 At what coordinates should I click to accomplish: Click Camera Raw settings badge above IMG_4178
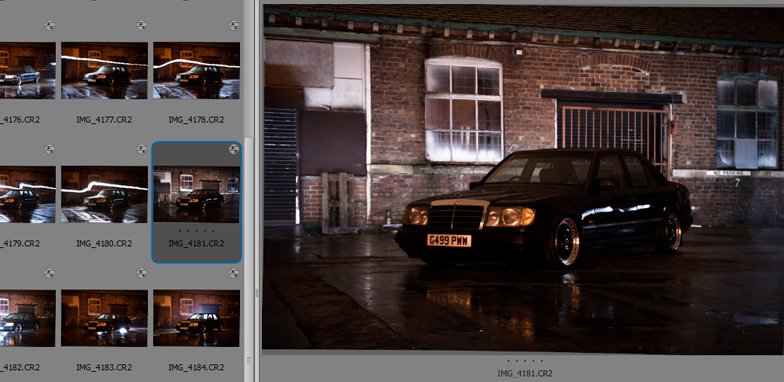click(234, 25)
